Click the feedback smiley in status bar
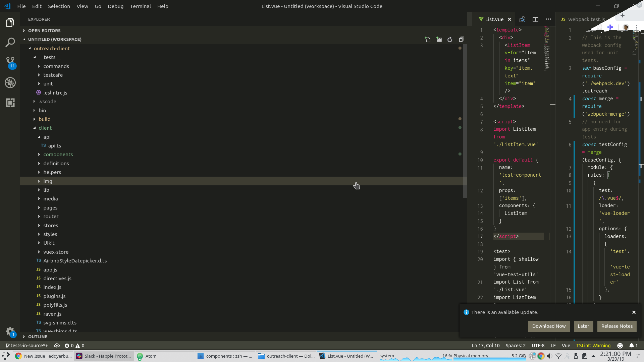644x362 pixels. tap(620, 346)
